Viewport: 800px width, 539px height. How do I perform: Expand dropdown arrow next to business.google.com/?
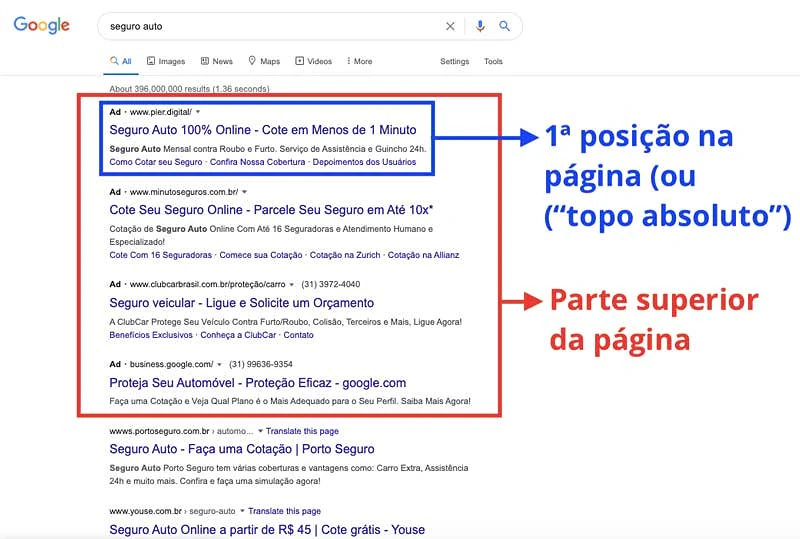219,364
